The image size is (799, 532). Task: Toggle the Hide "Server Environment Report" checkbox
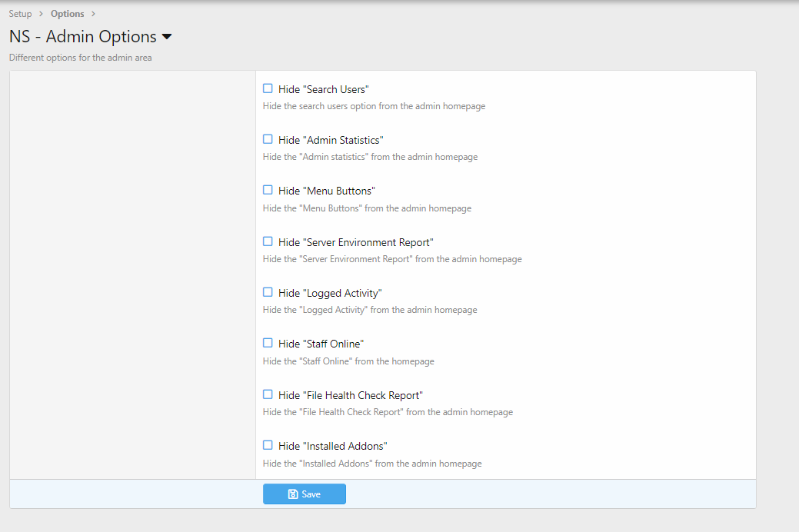click(x=268, y=241)
